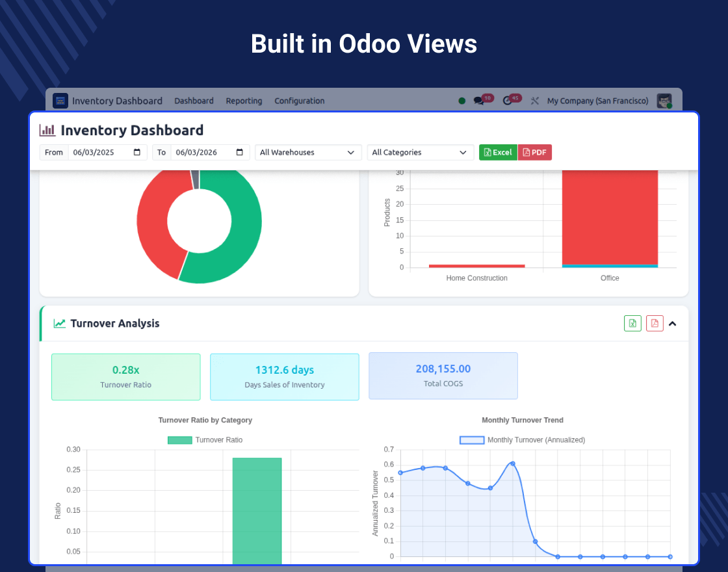
Task: Toggle the Monthly Turnover (Annualized) legend swatch
Action: [x=472, y=440]
